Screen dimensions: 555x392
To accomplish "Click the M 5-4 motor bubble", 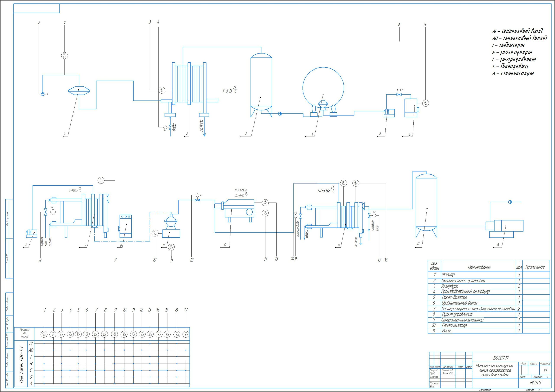I will pos(155,233).
